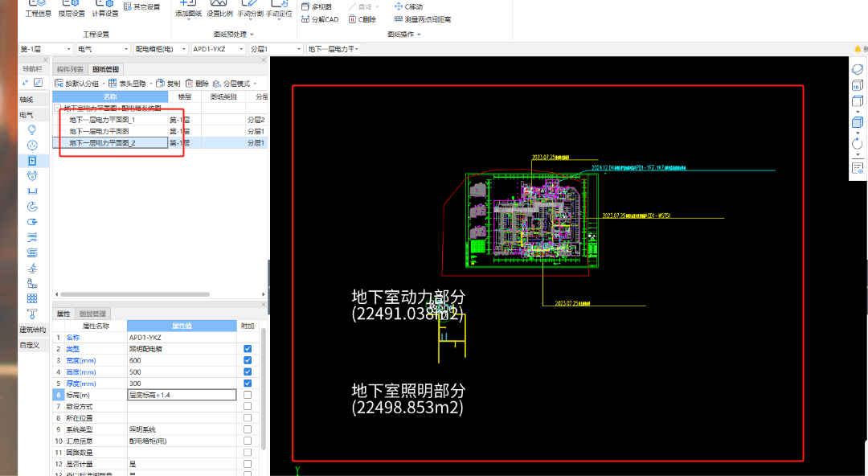Click 标高(m) value field 层底标高+1.4
Image resolution: width=868 pixels, height=476 pixels.
point(182,395)
